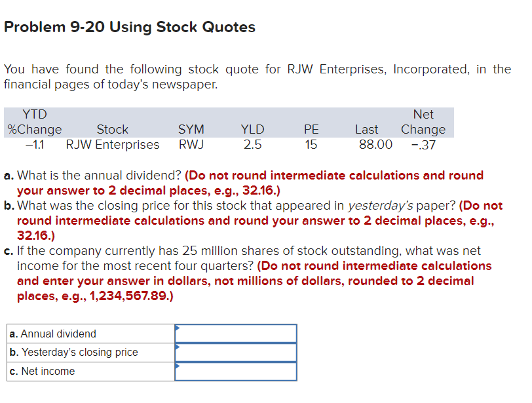Select the SYM column header
The width and height of the screenshot is (532, 403).
click(x=191, y=129)
